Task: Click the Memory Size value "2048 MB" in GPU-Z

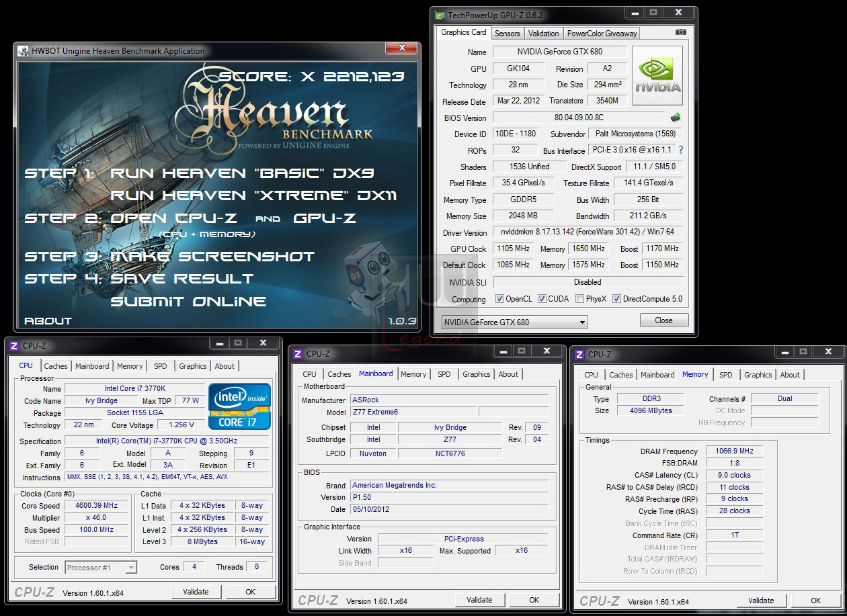Action: [524, 216]
